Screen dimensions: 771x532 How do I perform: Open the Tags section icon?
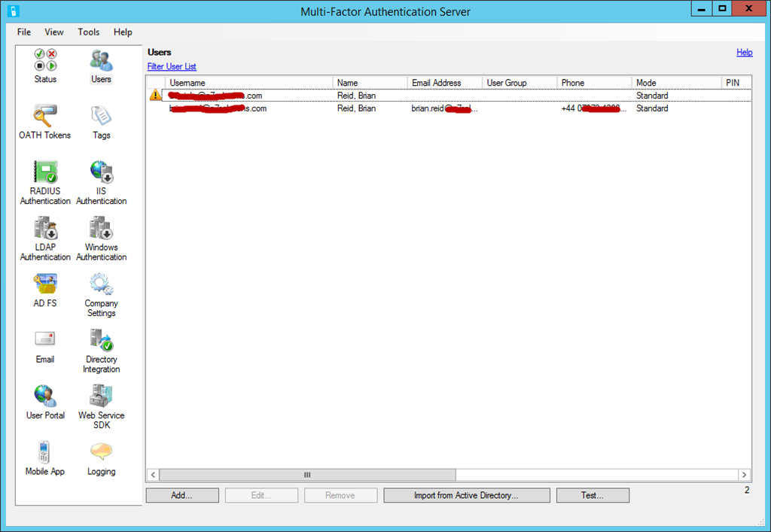pos(102,122)
